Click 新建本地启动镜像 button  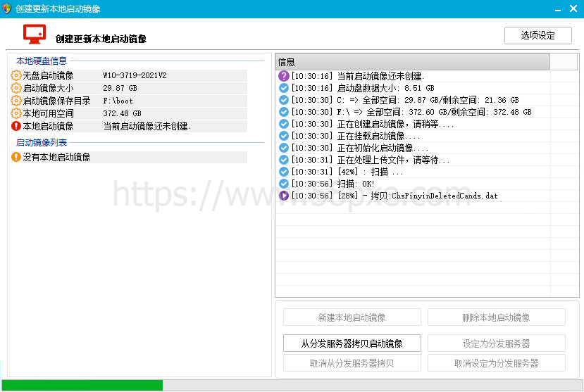coord(352,317)
